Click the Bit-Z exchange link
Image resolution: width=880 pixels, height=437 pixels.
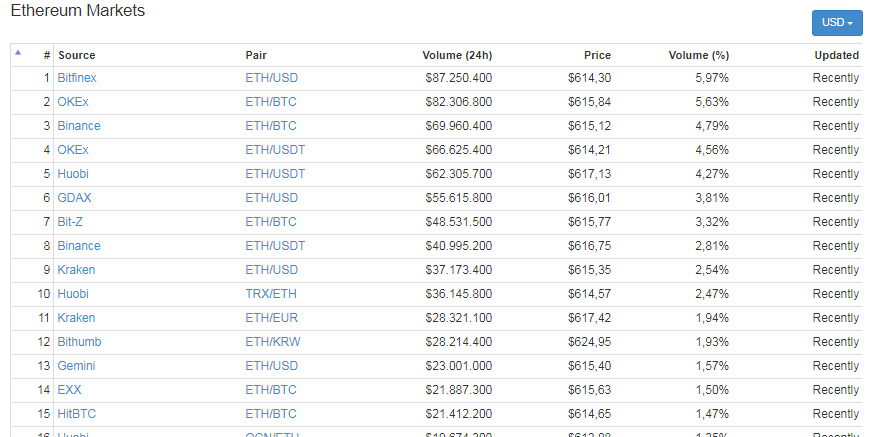70,222
